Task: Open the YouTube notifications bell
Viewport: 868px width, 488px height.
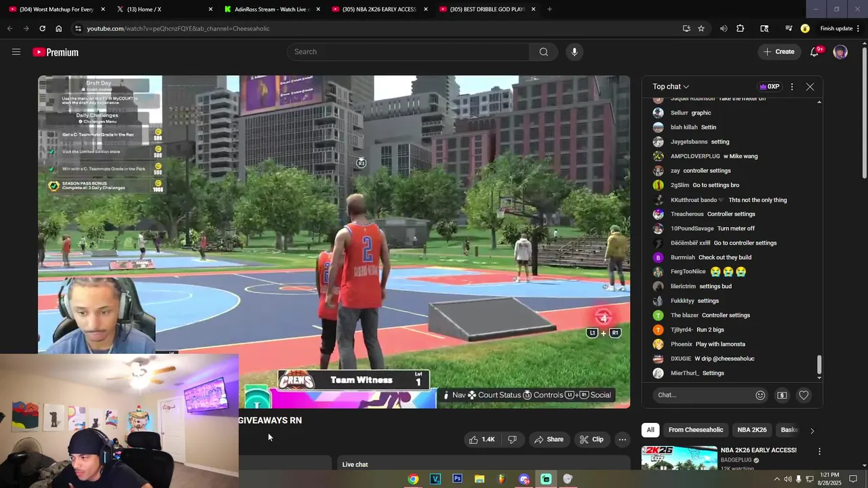Action: 815,52
